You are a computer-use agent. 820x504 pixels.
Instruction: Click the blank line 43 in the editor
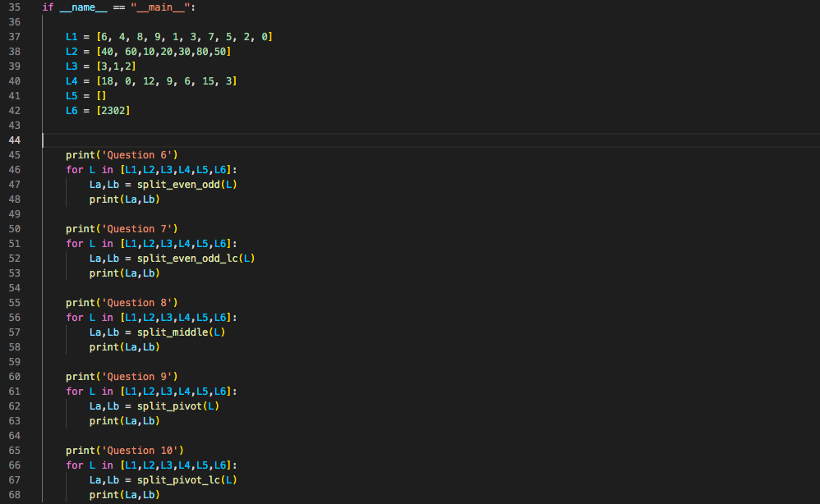coord(164,125)
